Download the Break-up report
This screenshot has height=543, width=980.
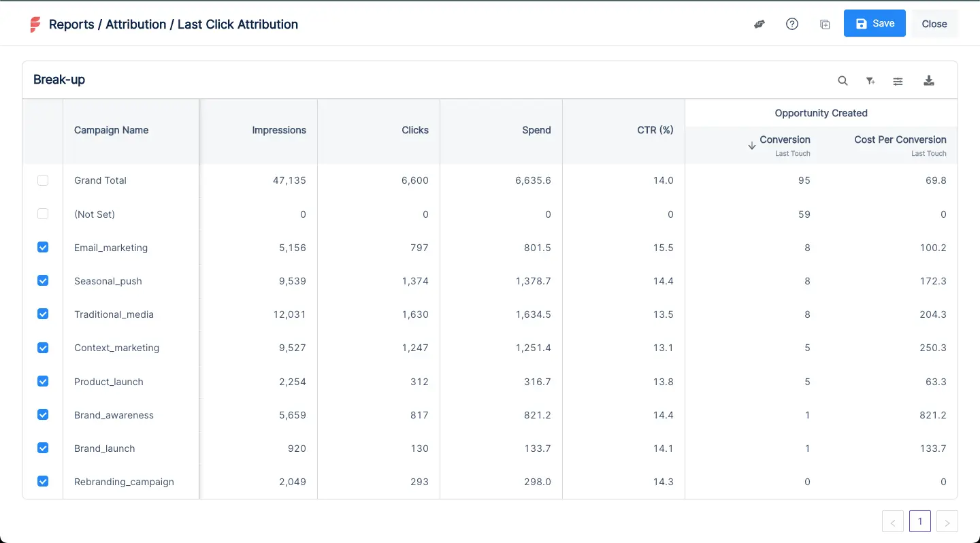[928, 80]
